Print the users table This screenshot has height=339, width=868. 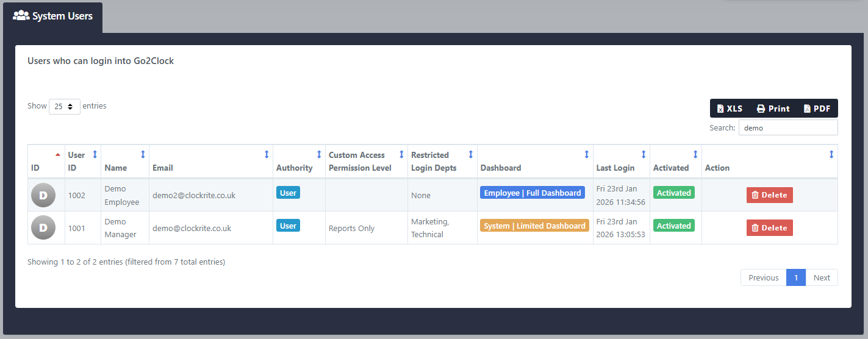(x=773, y=109)
